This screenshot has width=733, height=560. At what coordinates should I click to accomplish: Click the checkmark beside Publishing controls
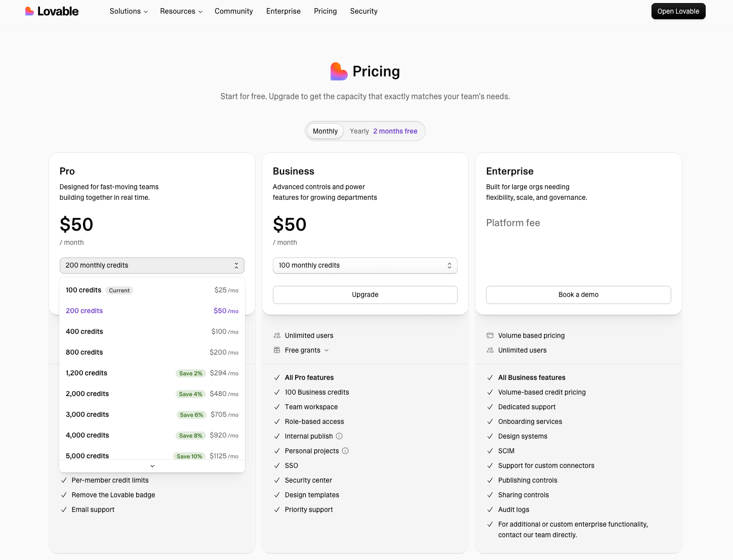coord(490,480)
